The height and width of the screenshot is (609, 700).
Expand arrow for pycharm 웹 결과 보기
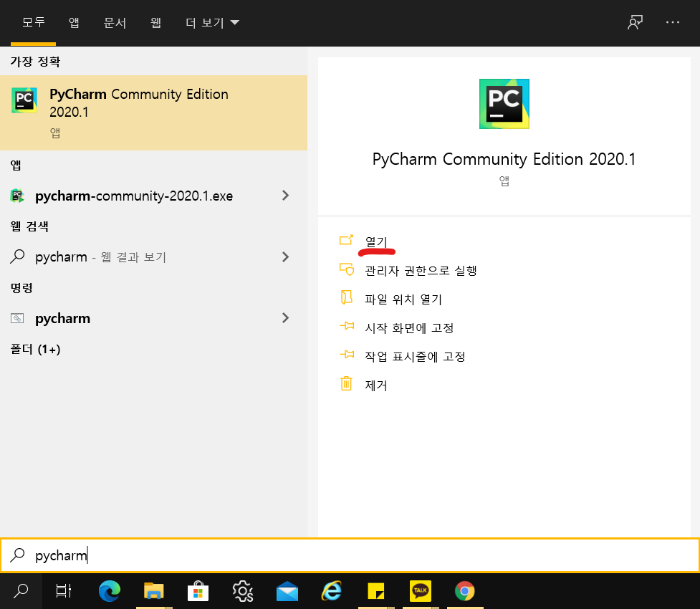(x=286, y=256)
